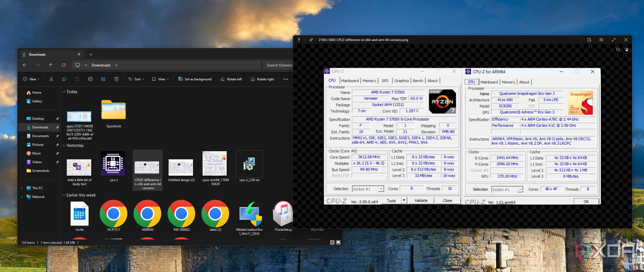Click the Share icon in Explorer toolbar
The width and height of the screenshot is (644, 272).
[x=103, y=79]
